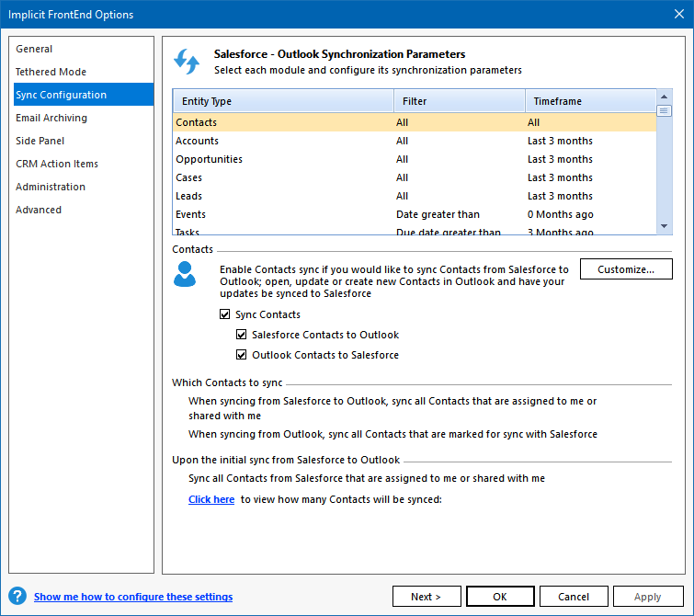This screenshot has height=616, width=694.
Task: Uncheck the Sync Contacts checkbox
Action: 225,314
